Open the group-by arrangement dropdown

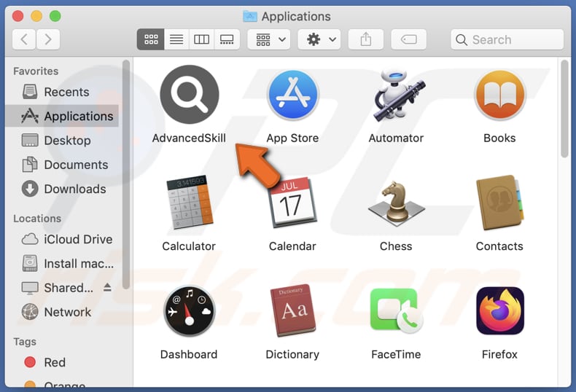click(269, 39)
